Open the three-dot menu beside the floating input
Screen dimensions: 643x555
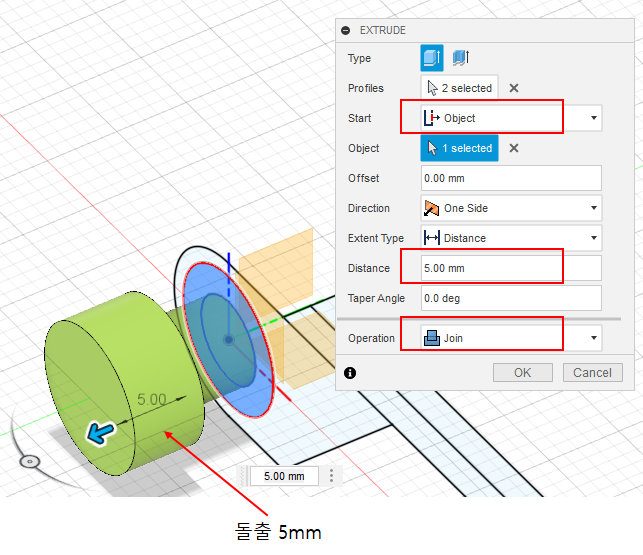point(331,476)
